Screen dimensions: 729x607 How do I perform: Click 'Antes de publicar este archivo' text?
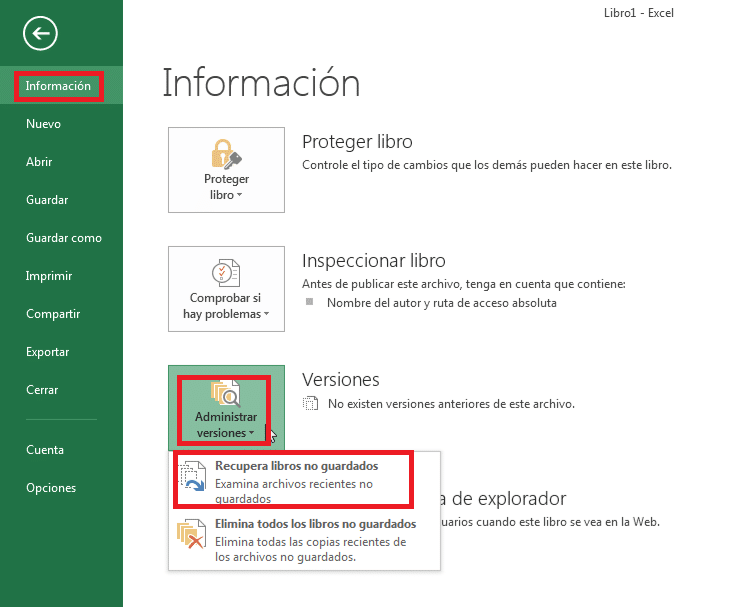click(464, 284)
